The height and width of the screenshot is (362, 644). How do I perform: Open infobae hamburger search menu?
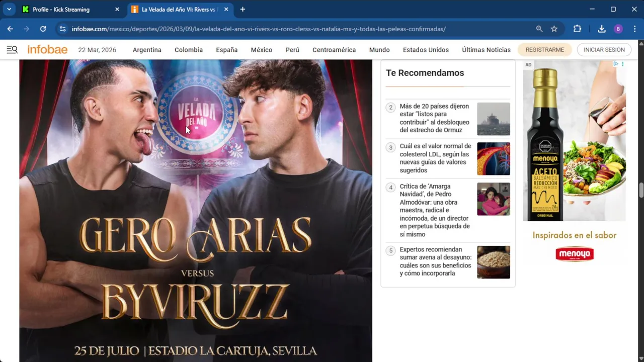click(12, 49)
